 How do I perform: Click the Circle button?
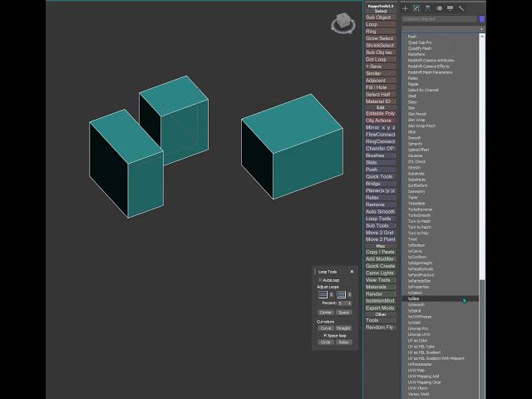pos(326,342)
